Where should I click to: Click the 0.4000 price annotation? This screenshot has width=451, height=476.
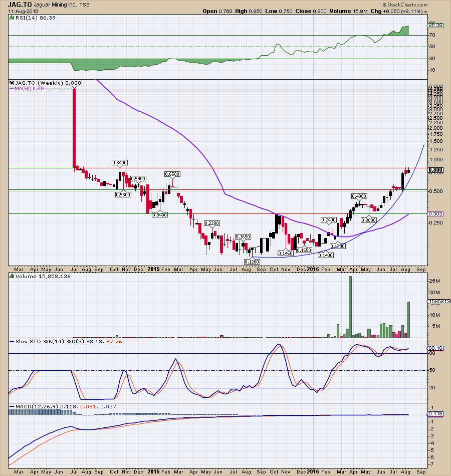tap(359, 196)
